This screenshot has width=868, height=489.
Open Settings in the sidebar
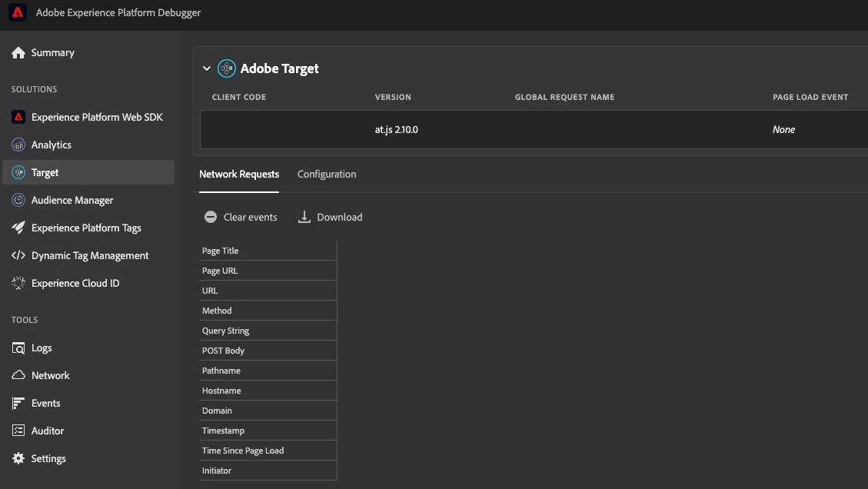click(x=48, y=458)
